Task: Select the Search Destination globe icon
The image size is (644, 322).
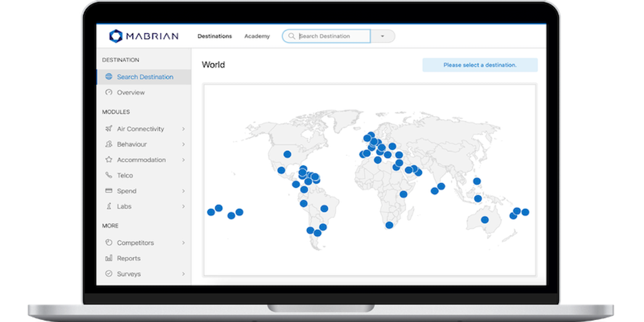Action: click(x=109, y=77)
